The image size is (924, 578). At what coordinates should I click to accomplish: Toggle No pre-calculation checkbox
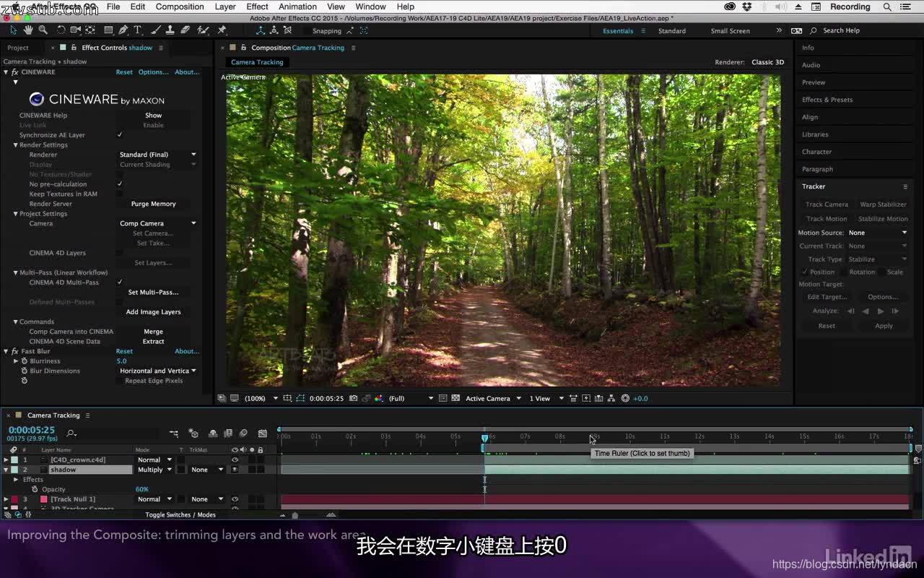click(120, 184)
